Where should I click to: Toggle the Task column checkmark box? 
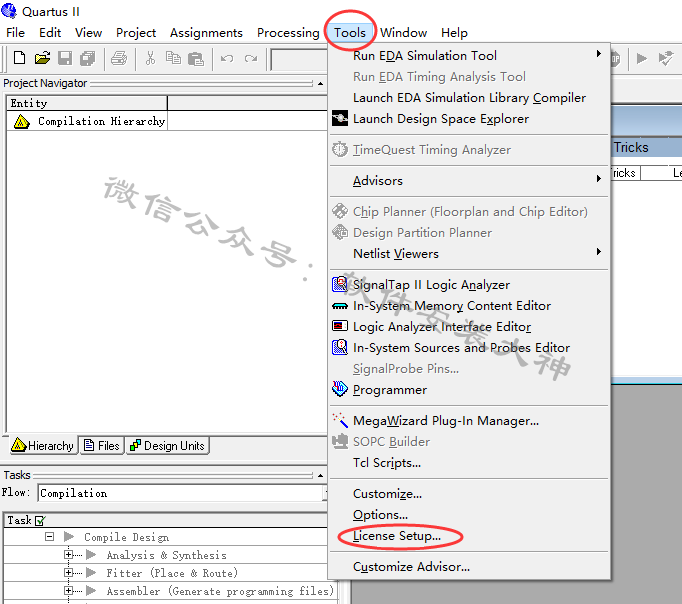(40, 520)
